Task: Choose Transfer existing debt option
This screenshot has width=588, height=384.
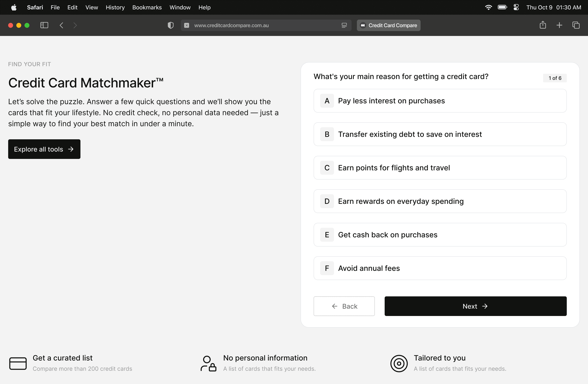Action: click(x=440, y=134)
